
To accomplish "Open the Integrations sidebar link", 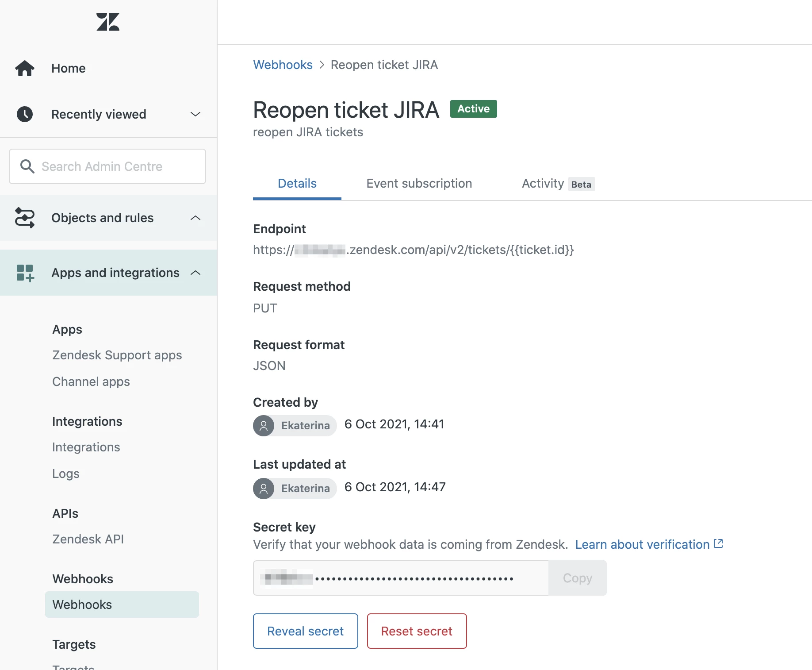I will pos(86,447).
